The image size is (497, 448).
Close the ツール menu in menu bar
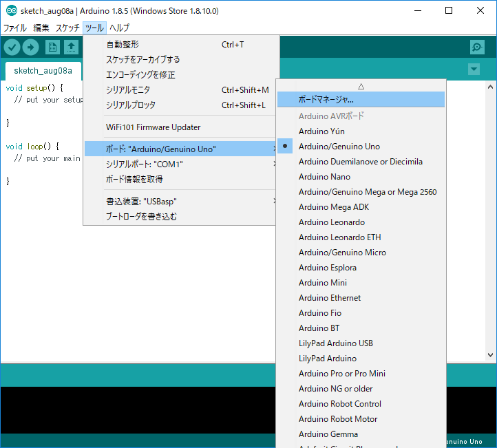[x=94, y=28]
